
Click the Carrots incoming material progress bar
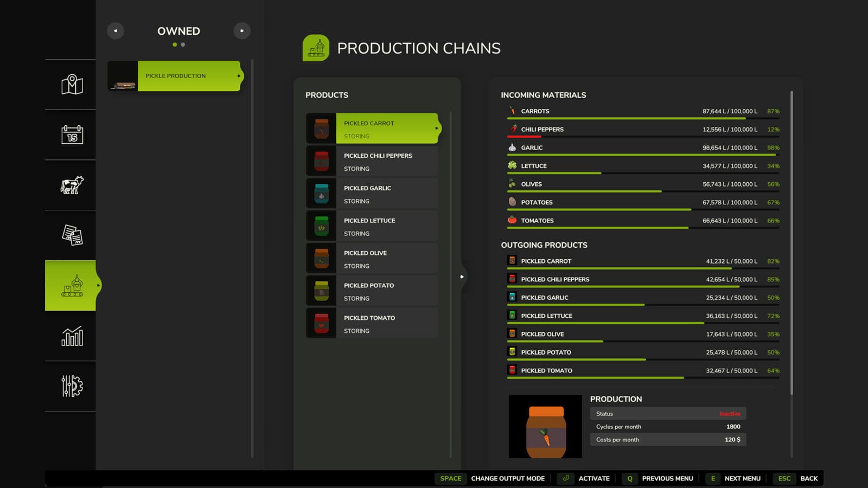point(643,118)
